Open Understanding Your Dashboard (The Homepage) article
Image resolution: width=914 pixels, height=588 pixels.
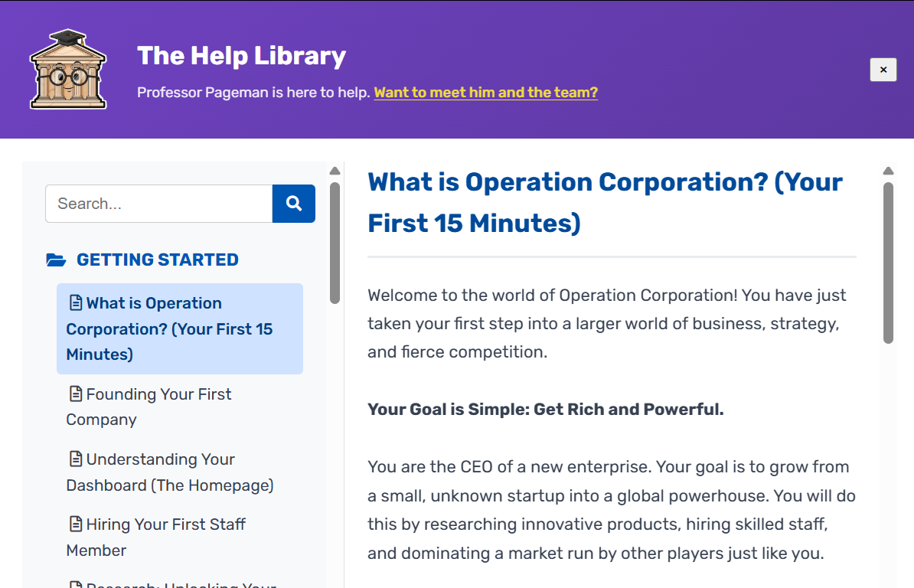[169, 472]
